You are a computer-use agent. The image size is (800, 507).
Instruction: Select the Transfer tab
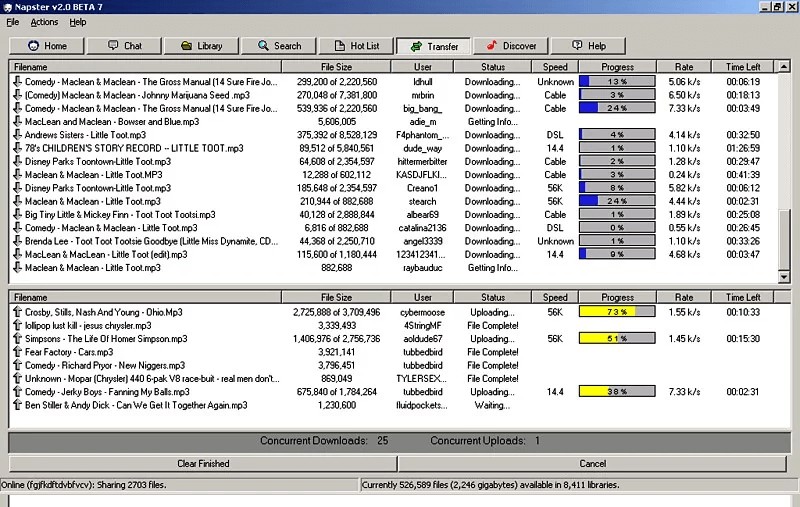435,46
